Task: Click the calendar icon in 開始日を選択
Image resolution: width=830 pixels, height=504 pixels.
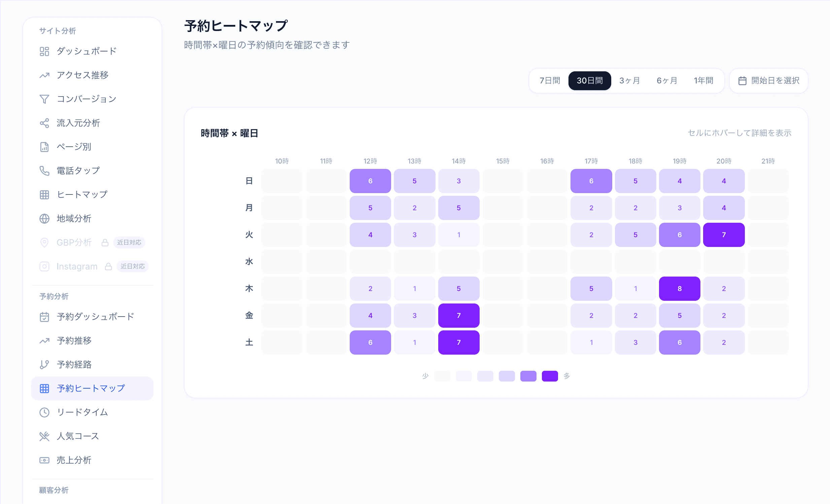Action: click(x=742, y=81)
